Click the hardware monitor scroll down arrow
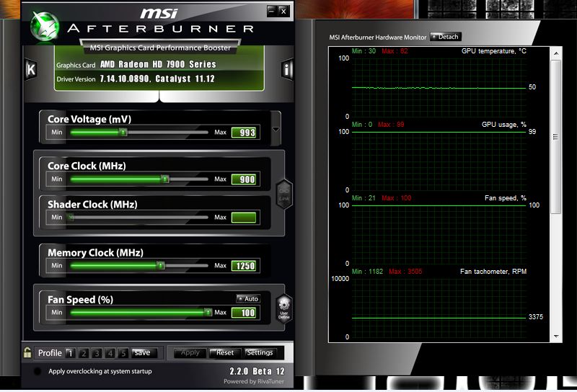 tap(556, 337)
